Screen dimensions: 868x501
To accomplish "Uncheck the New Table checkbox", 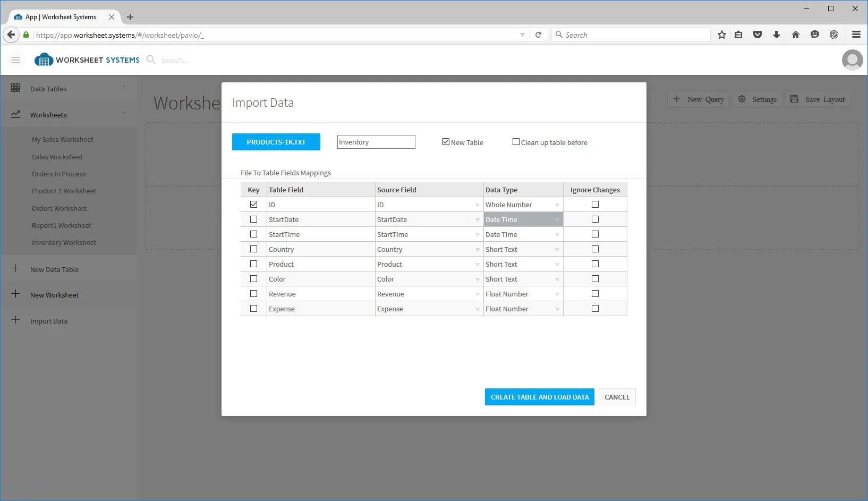I will (446, 142).
